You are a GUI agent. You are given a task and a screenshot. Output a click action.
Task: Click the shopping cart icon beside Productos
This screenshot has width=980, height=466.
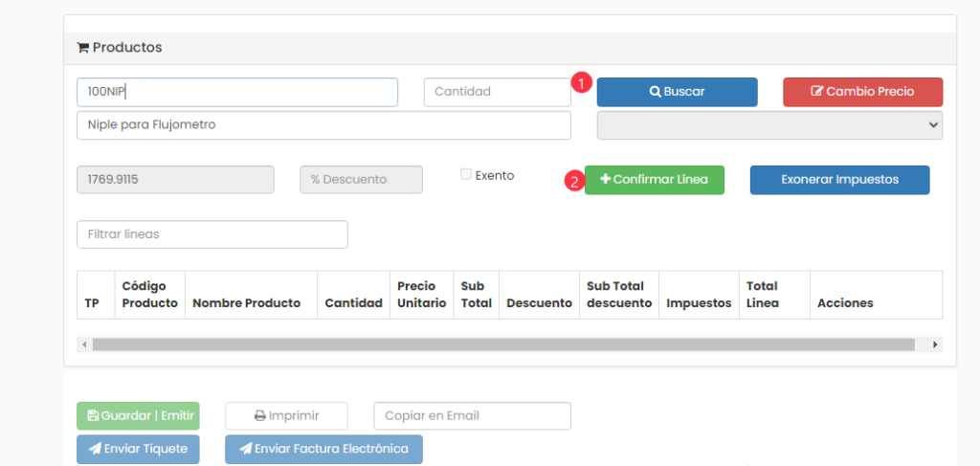point(82,48)
